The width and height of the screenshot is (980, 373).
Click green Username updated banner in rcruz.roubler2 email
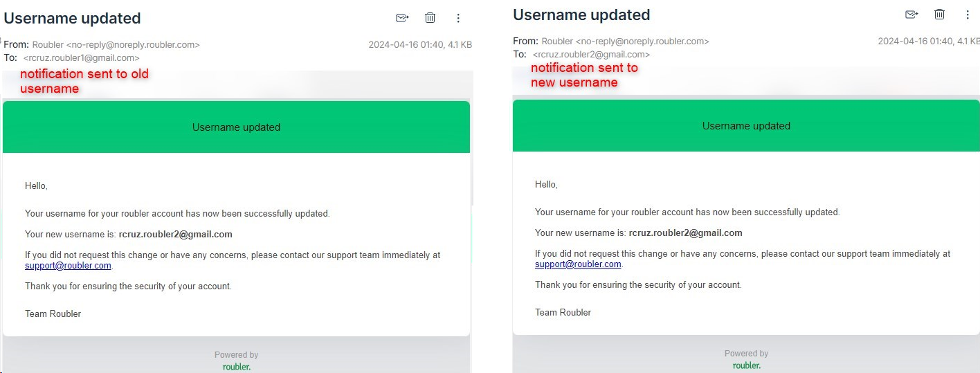point(746,126)
